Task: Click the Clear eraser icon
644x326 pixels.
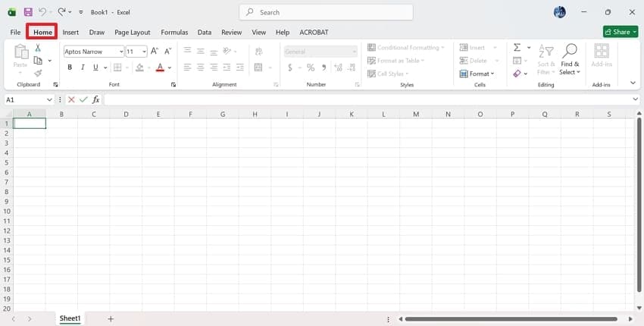Action: point(517,74)
